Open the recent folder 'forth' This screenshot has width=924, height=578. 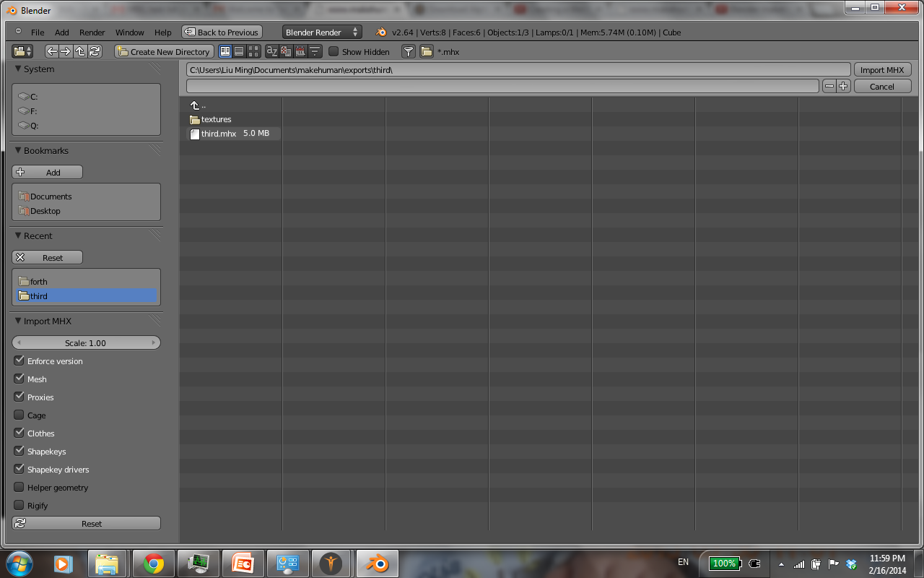pos(86,282)
